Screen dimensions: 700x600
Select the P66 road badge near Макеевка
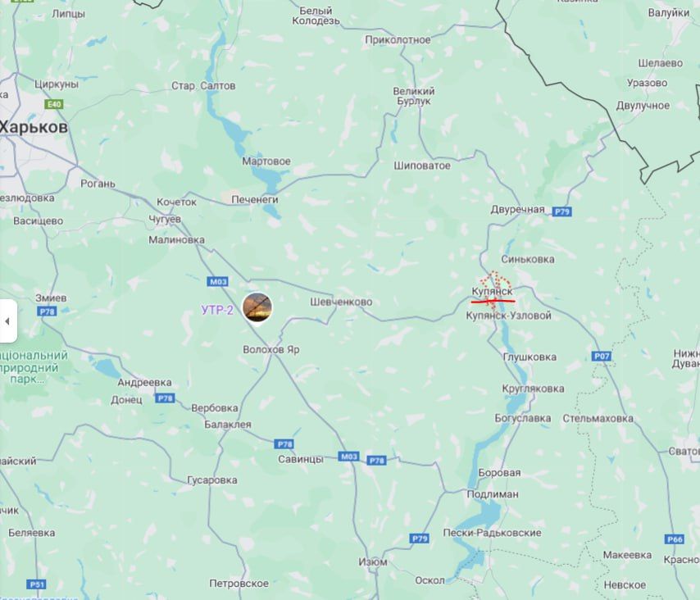click(x=675, y=539)
